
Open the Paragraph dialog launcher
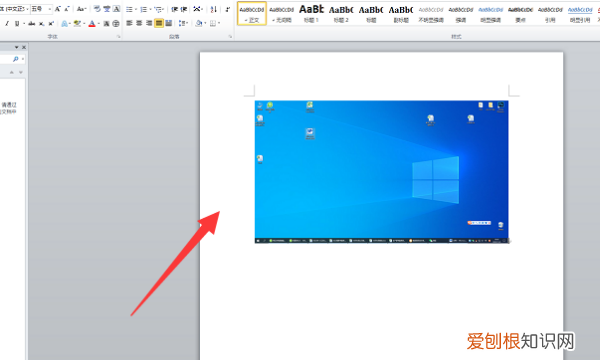[230, 37]
